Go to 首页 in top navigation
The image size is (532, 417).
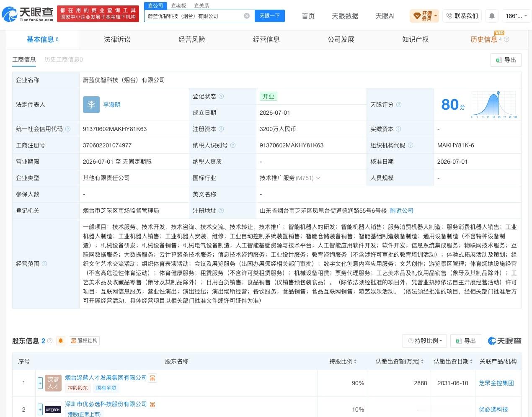pos(308,16)
